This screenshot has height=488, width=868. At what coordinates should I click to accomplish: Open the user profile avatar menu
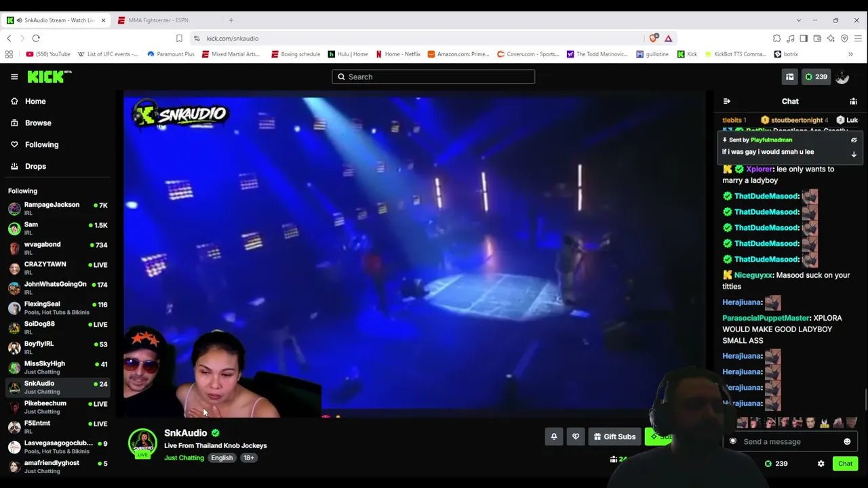tap(842, 77)
